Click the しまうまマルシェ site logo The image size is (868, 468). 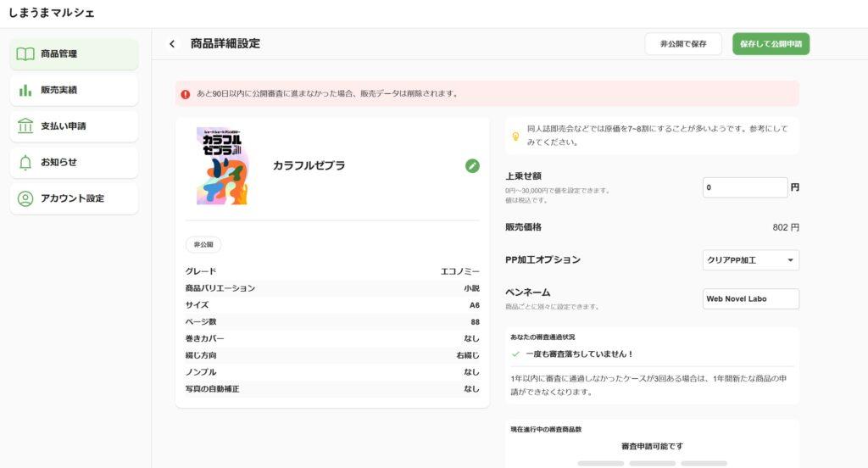coord(52,13)
